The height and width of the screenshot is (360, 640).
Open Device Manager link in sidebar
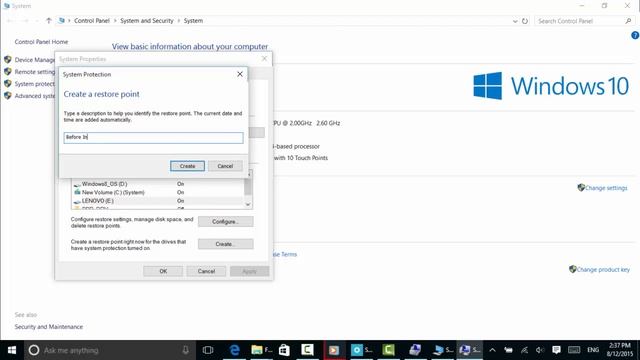point(35,60)
